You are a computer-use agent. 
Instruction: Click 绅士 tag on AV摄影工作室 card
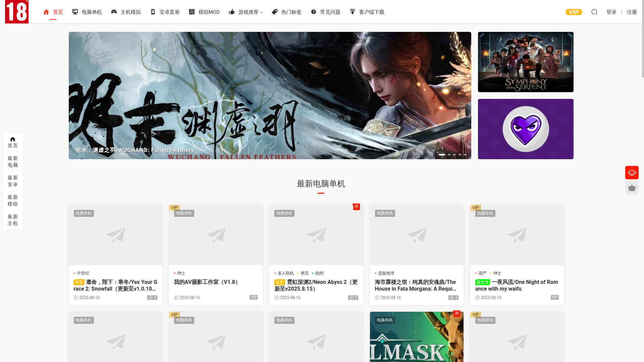click(181, 273)
